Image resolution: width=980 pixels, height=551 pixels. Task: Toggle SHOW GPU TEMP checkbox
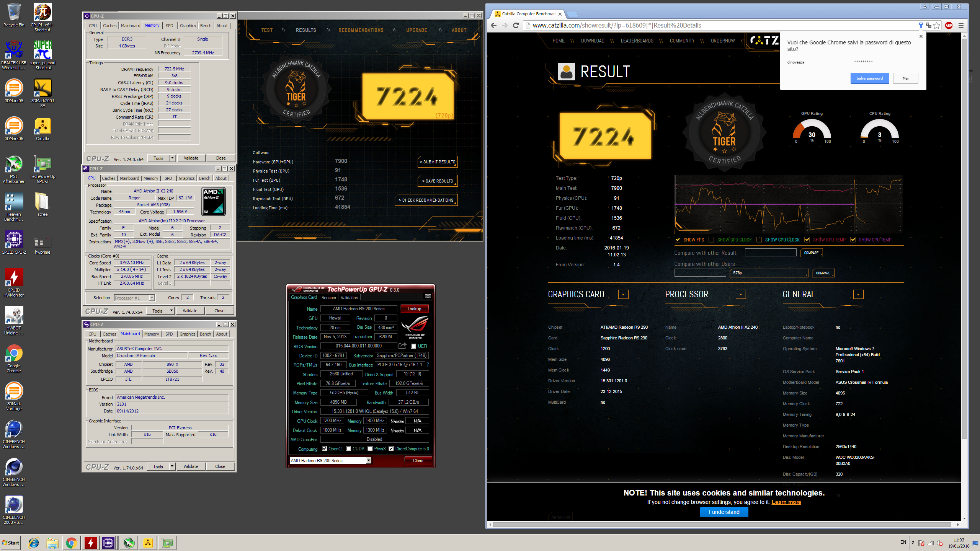click(807, 240)
